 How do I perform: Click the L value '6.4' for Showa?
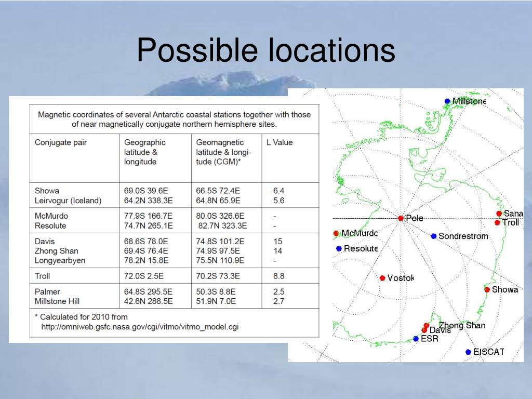279,191
